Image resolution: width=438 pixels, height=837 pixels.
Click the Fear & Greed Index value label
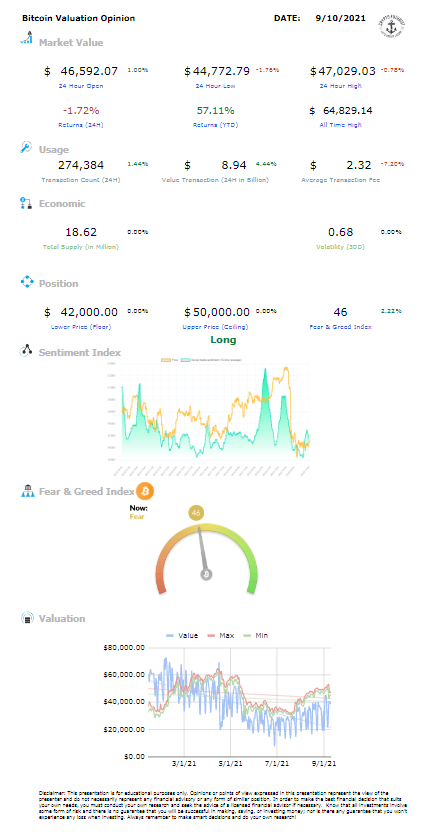point(340,327)
